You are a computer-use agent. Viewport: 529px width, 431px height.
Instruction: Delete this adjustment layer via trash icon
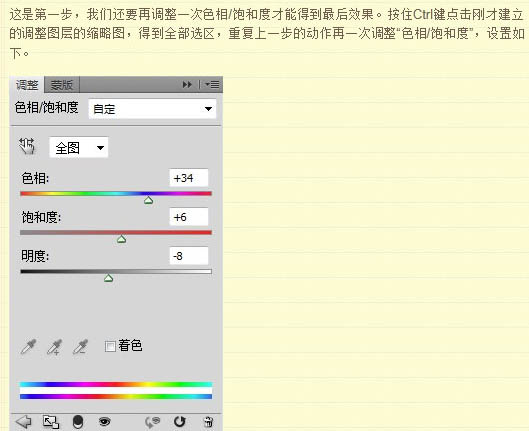(208, 422)
